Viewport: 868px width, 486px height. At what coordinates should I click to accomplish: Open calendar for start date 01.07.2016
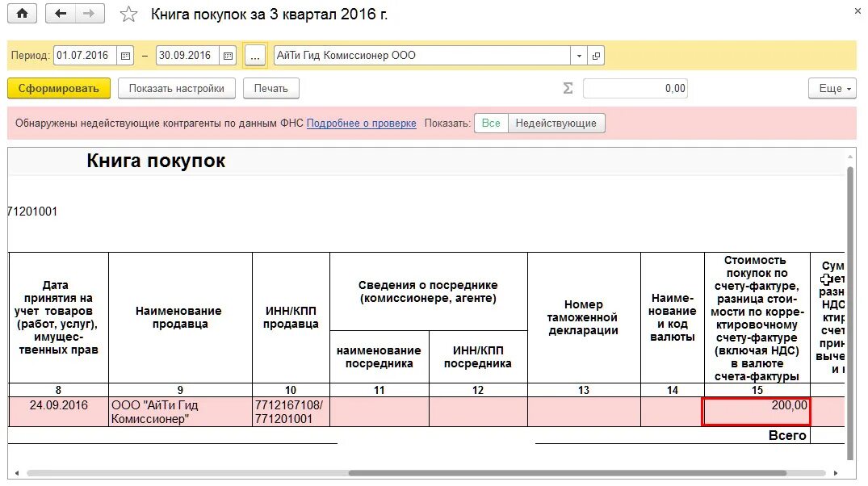125,56
